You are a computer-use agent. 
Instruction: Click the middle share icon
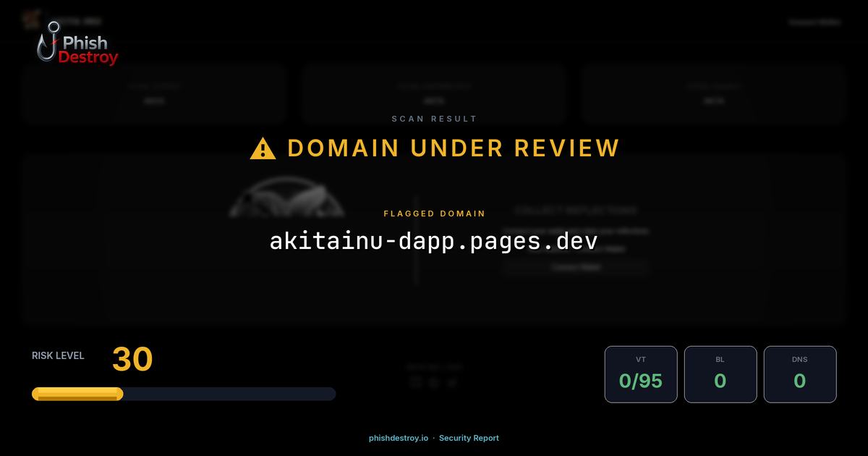click(x=434, y=381)
